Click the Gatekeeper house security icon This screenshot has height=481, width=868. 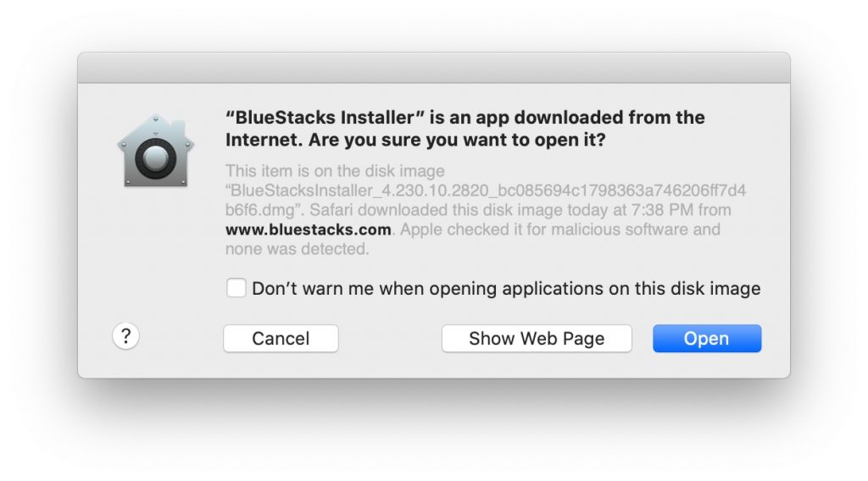click(156, 151)
